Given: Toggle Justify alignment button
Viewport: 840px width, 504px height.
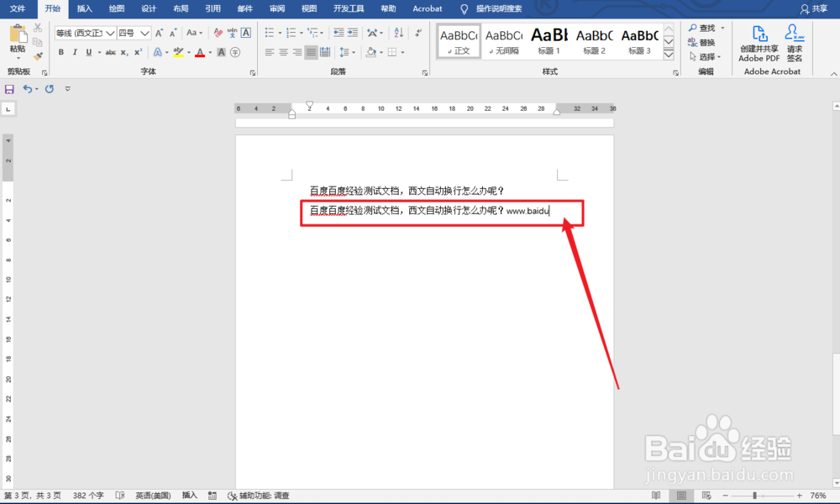Looking at the screenshot, I should (312, 52).
